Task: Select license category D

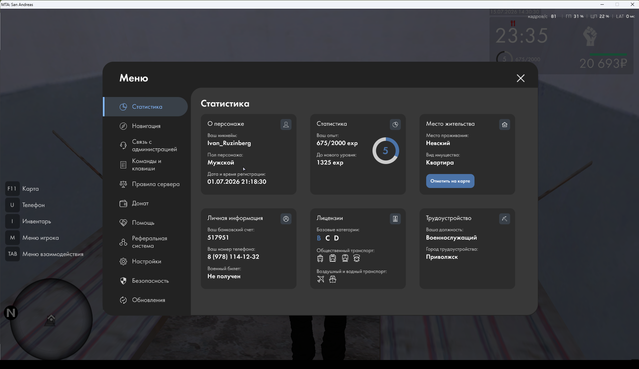Action: pos(336,238)
